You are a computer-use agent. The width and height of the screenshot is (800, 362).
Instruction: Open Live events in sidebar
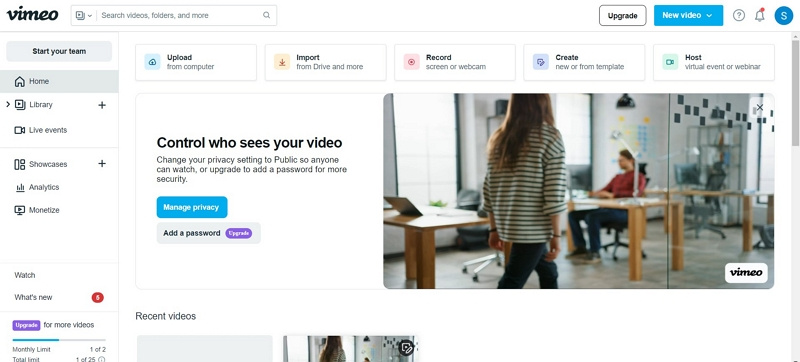point(48,130)
